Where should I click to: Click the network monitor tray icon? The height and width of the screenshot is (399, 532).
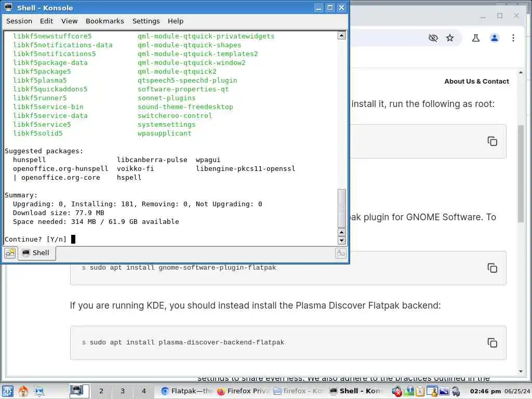click(409, 391)
